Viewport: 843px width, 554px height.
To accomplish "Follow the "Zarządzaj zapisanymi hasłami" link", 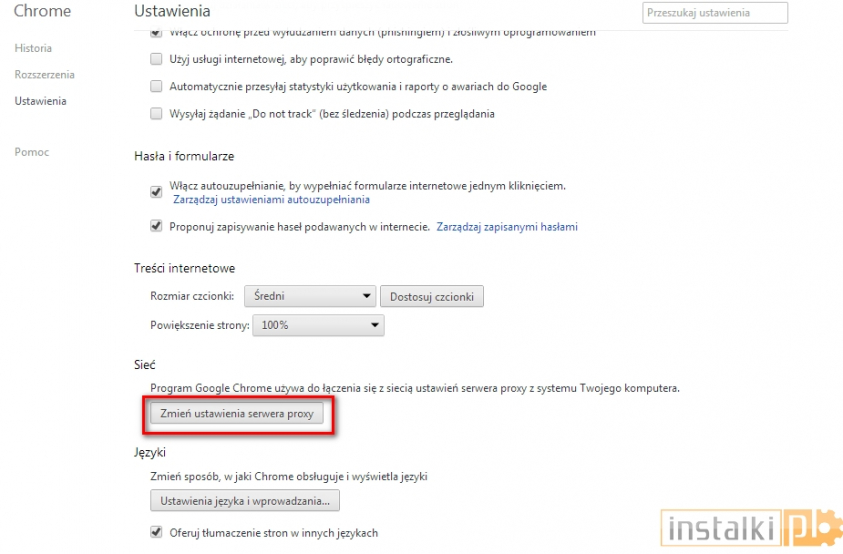I will coord(507,227).
